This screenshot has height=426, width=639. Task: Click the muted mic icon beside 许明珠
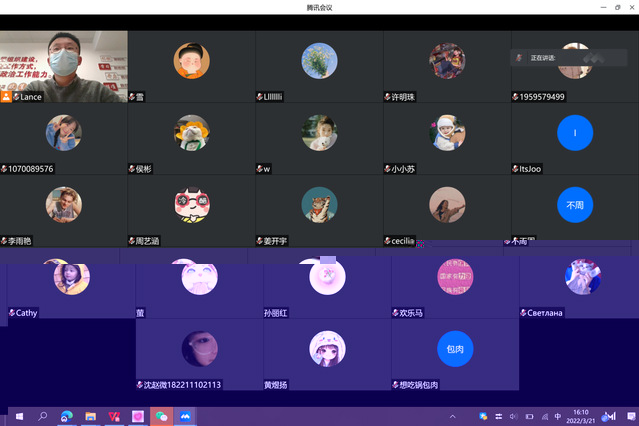[388, 97]
